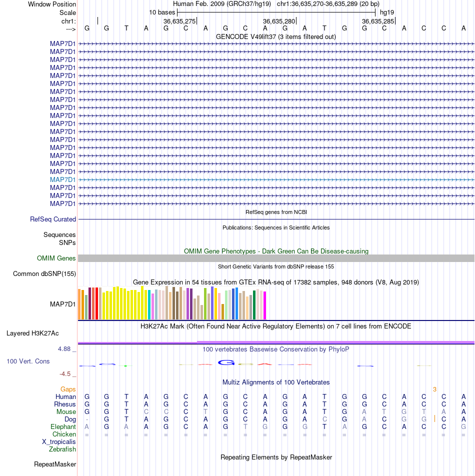Open "Short Genetic Variants from dbSNP release 155"

276,266
